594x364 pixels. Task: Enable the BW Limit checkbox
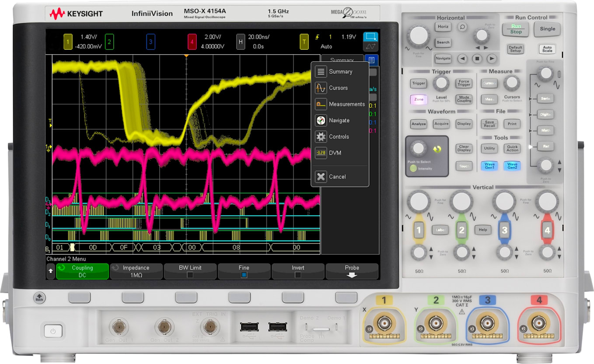190,271
